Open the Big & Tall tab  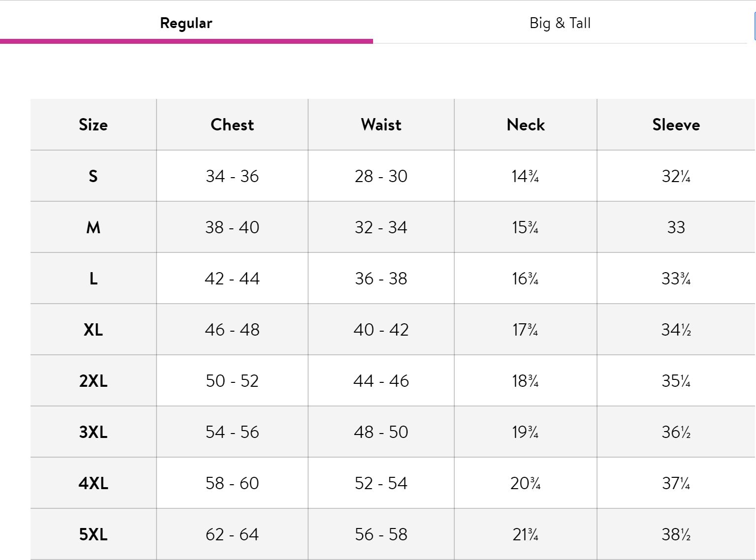[x=560, y=23]
